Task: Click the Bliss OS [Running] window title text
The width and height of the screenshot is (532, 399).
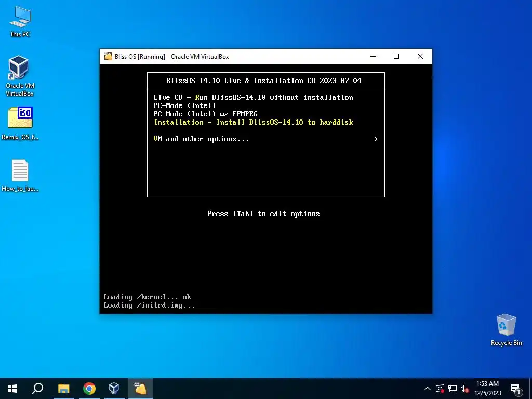Action: pos(171,57)
